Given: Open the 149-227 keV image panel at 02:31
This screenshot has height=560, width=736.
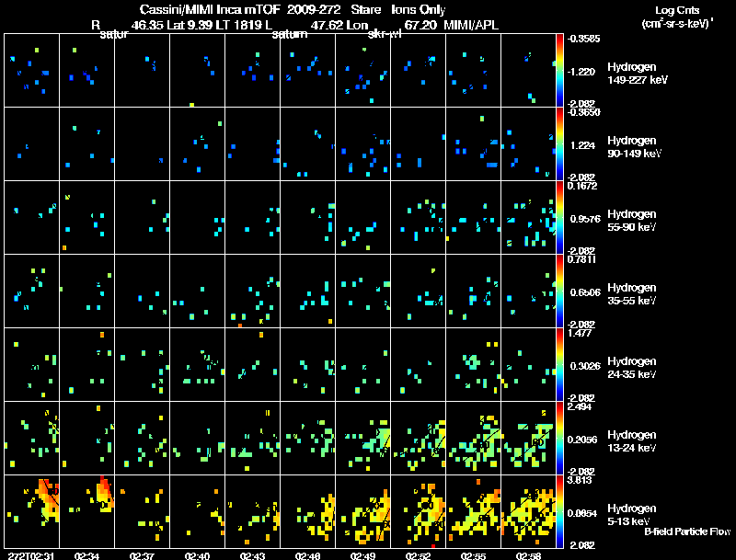Looking at the screenshot, I should 31,70.
